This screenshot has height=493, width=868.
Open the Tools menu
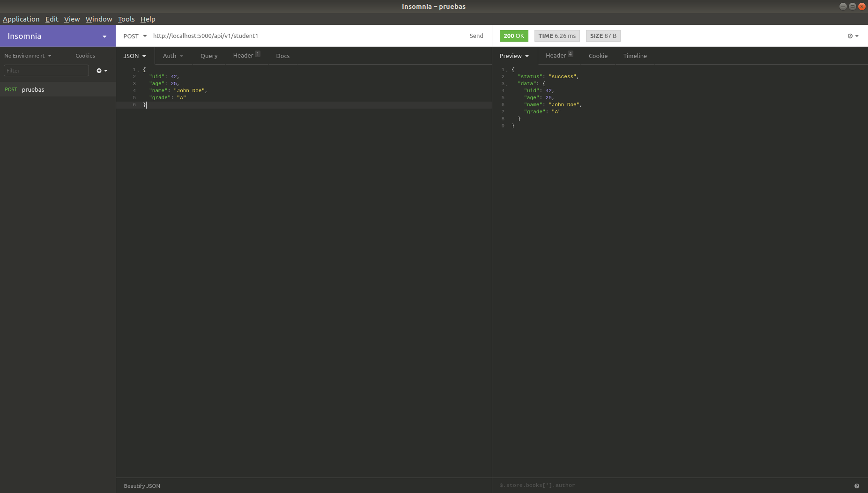tap(126, 19)
